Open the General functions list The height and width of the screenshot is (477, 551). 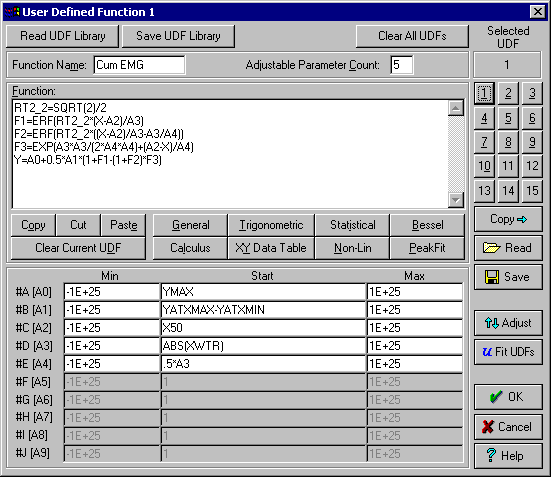(x=190, y=225)
